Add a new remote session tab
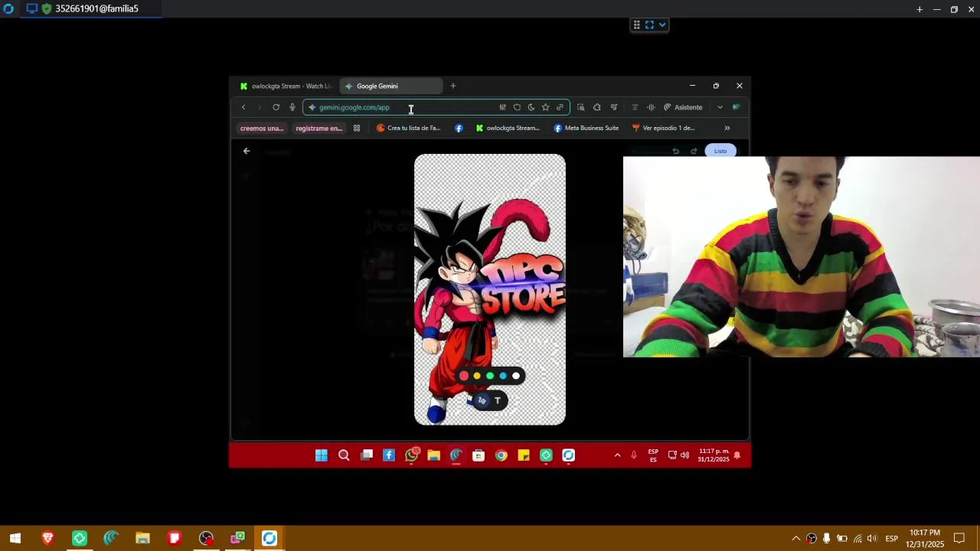Screen dimensions: 980x551 pos(920,9)
